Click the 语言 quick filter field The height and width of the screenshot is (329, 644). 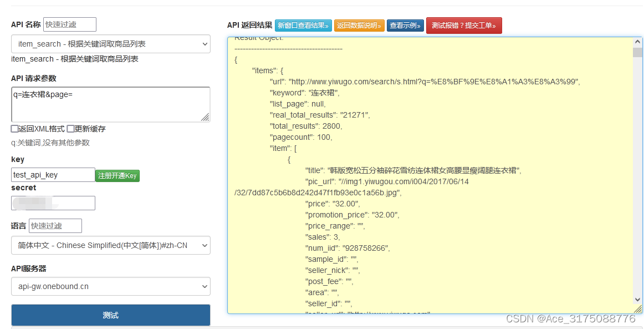click(55, 226)
